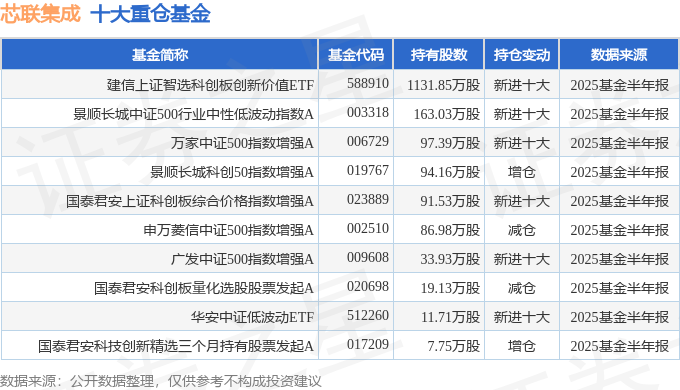Click the 十大重仓基金 heading
This screenshot has width=680, height=390.
(150, 13)
